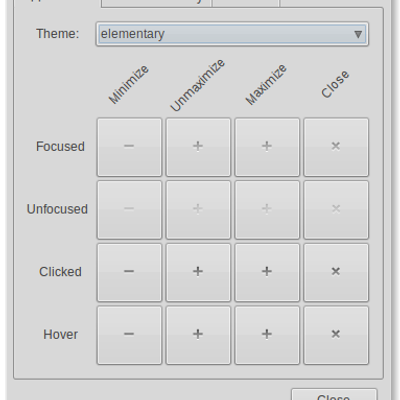Select the Hover-state Minimize icon
The width and height of the screenshot is (400, 400).
[x=129, y=335]
